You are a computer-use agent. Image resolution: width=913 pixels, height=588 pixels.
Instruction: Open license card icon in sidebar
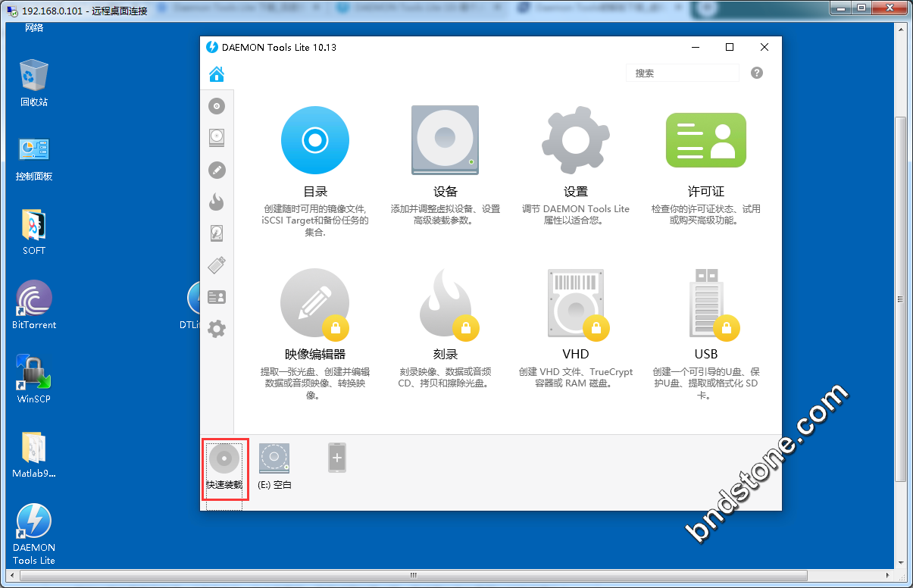(x=217, y=297)
